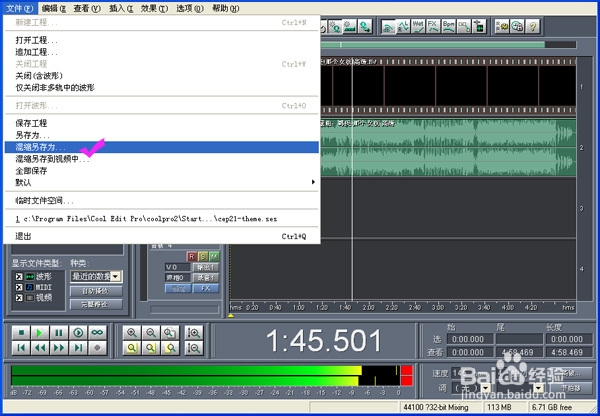Arm track 4 with the red R button

coord(192,256)
